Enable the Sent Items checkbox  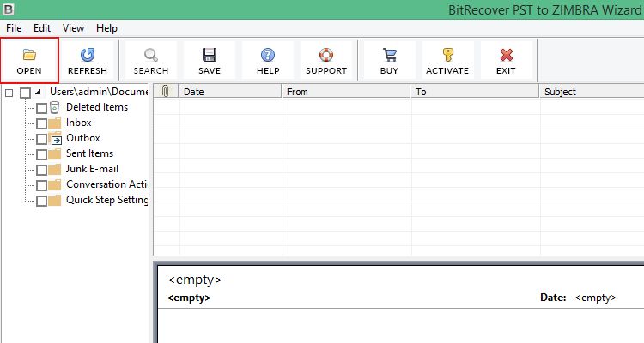tap(41, 154)
